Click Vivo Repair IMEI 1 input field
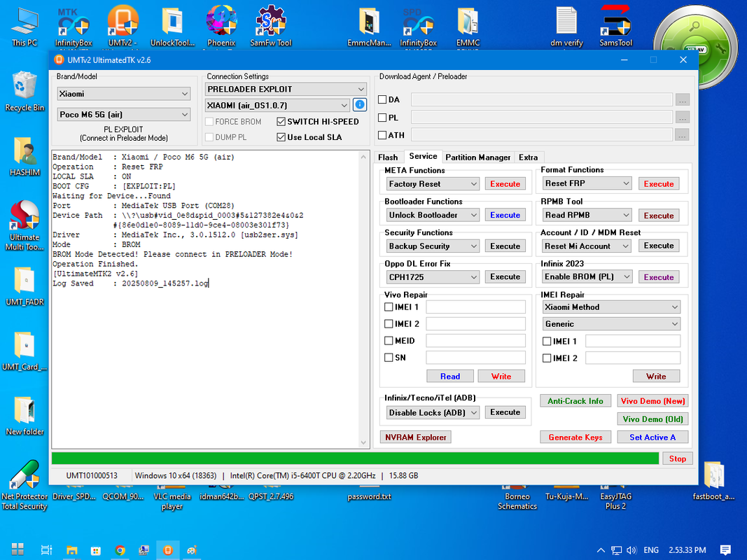Screen dimensions: 747x560 pyautogui.click(x=475, y=307)
